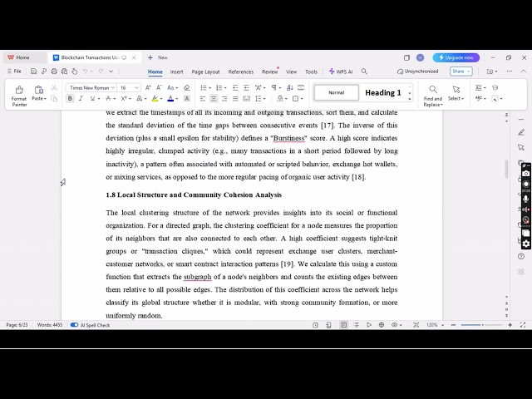Open the font size 16 dropdown
The image size is (532, 399).
click(x=136, y=87)
